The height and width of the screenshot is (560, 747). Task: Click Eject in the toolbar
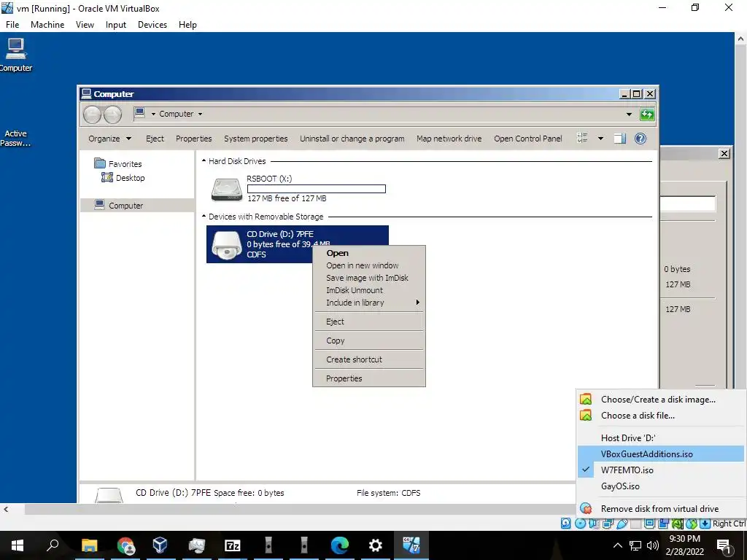pyautogui.click(x=155, y=139)
